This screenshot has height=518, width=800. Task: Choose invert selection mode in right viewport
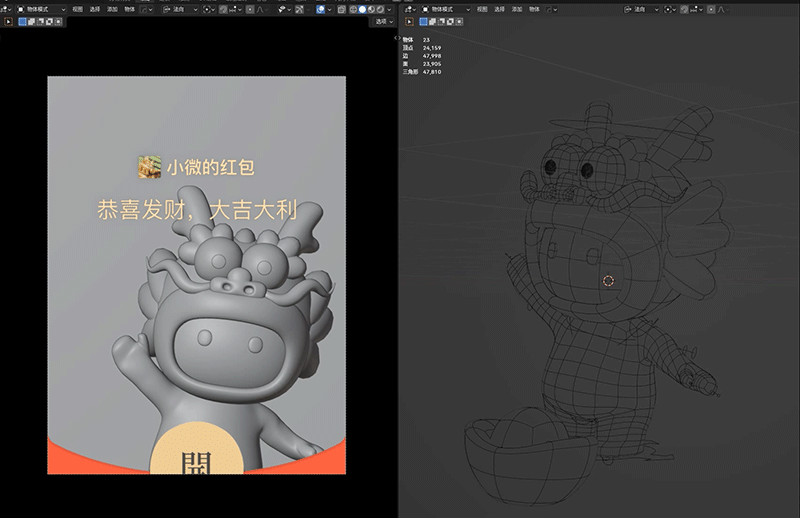450,21
